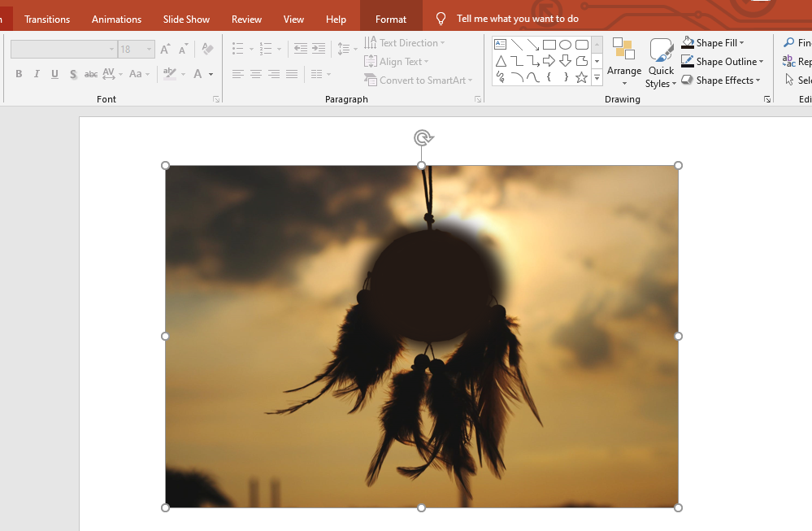Screen dimensions: 812x531
Task: Toggle Italic formatting
Action: pyautogui.click(x=37, y=74)
